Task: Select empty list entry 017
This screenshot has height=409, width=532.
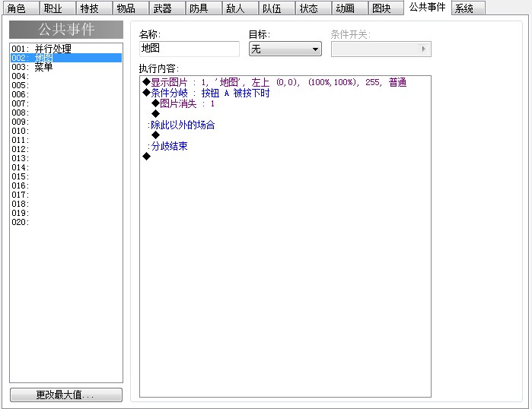Action: [x=66, y=195]
